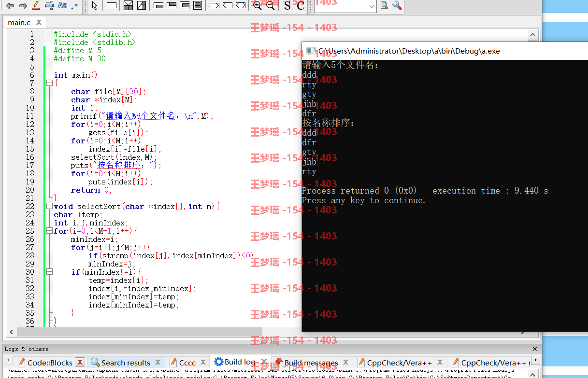Choose the right-pointing break block tool
This screenshot has width=588, height=378.
coord(215,6)
